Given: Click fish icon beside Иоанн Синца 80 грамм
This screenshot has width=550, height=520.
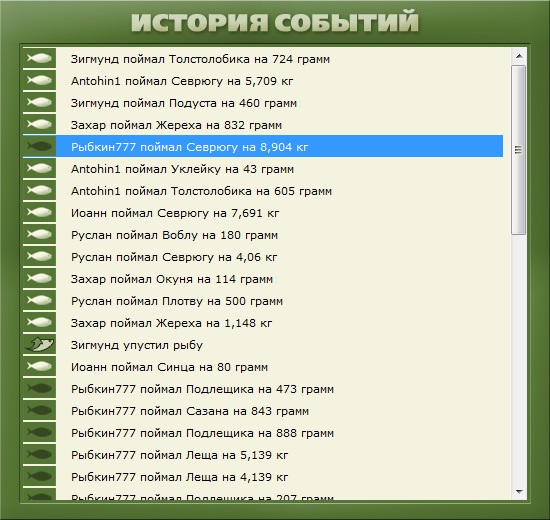Looking at the screenshot, I should click(x=39, y=366).
